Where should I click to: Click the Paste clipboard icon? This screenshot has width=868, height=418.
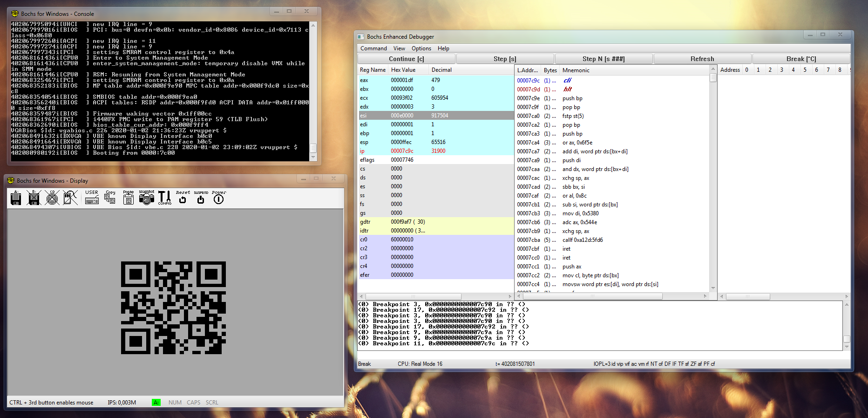coord(129,198)
